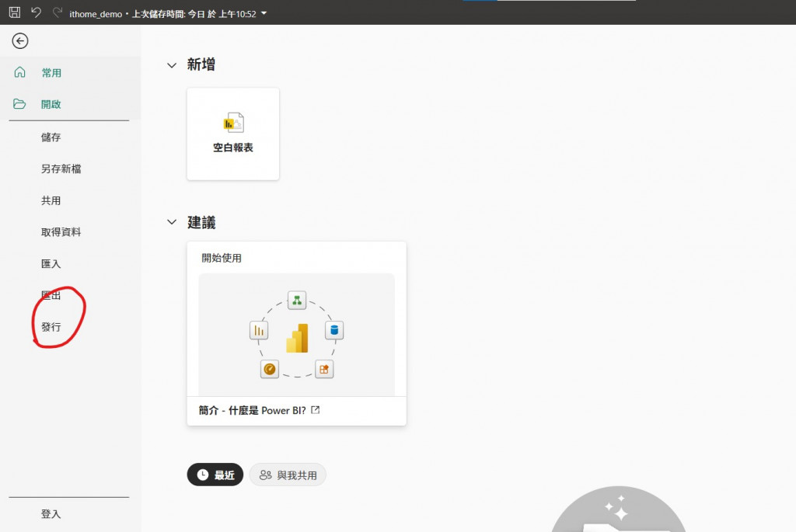Image resolution: width=796 pixels, height=532 pixels.
Task: Select 取得資料 in the side menu
Action: tap(61, 232)
